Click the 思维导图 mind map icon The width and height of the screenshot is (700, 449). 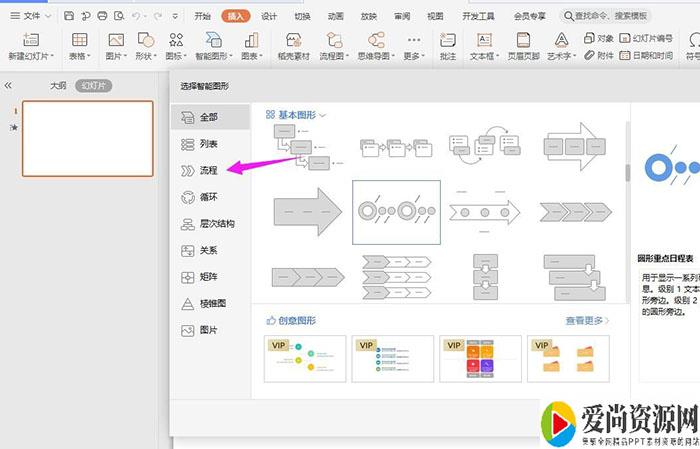[x=377, y=43]
